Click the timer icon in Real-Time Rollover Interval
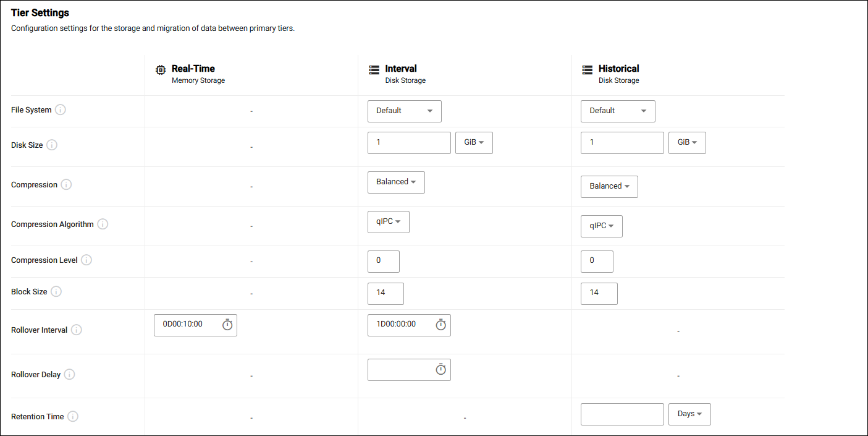The height and width of the screenshot is (436, 868). click(227, 324)
